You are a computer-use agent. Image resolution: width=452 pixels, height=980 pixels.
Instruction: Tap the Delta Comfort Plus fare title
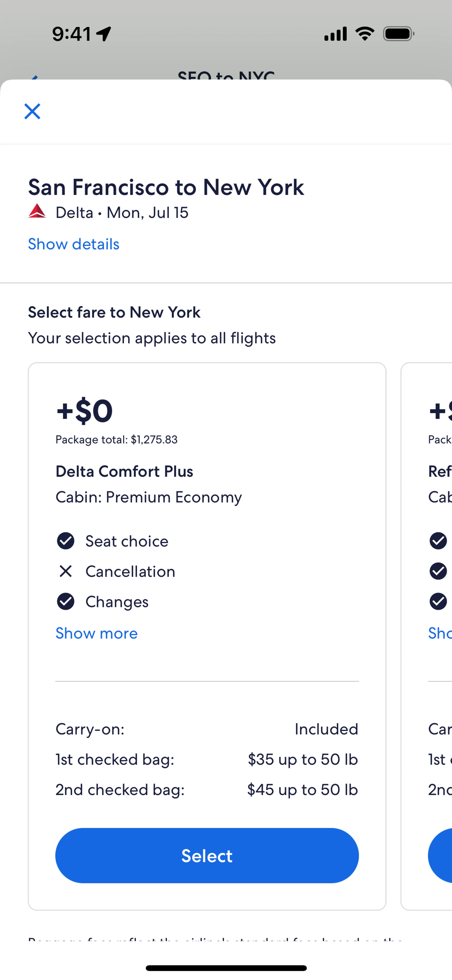124,471
